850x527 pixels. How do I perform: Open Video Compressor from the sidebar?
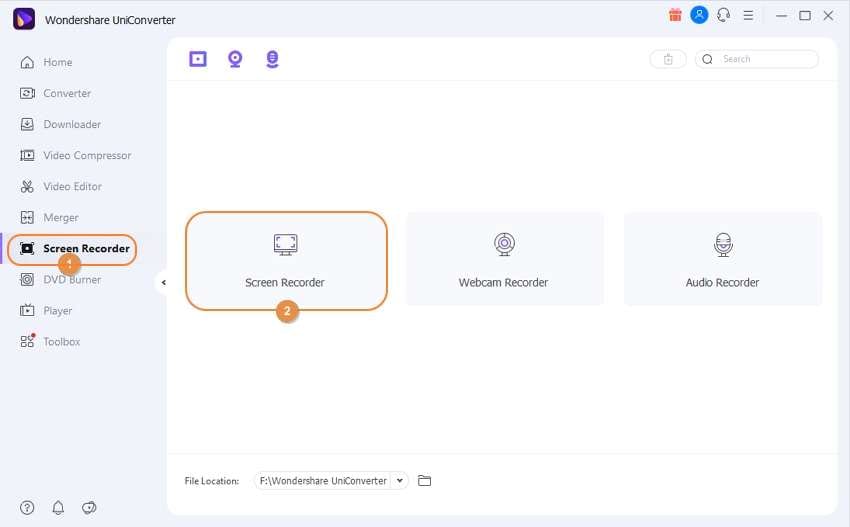[x=75, y=156]
